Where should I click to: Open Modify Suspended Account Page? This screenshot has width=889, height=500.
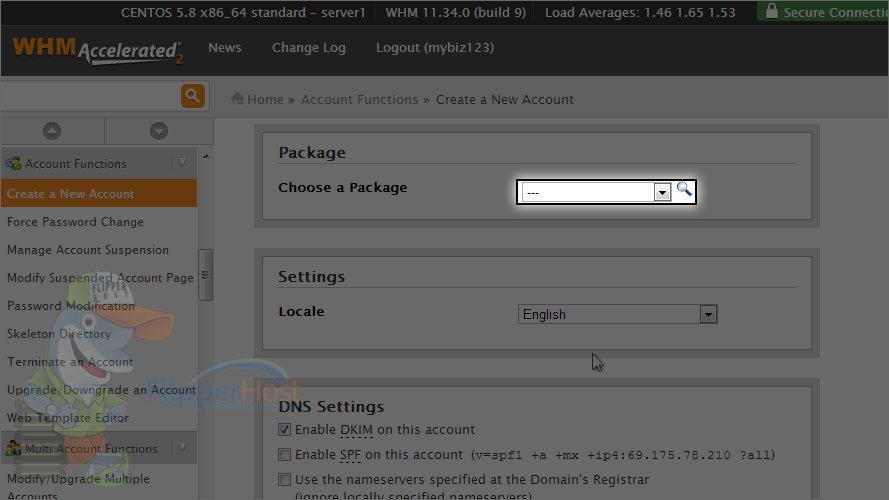tap(100, 278)
